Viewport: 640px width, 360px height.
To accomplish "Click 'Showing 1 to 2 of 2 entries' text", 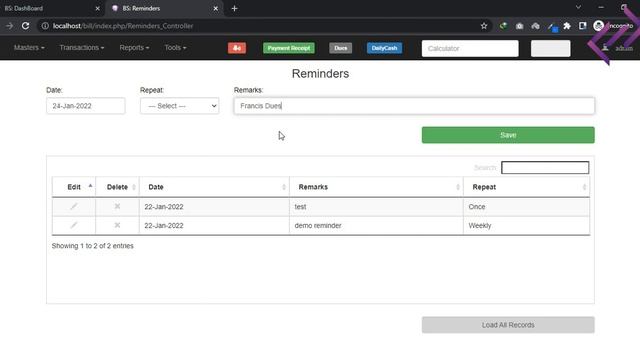I will (x=93, y=246).
